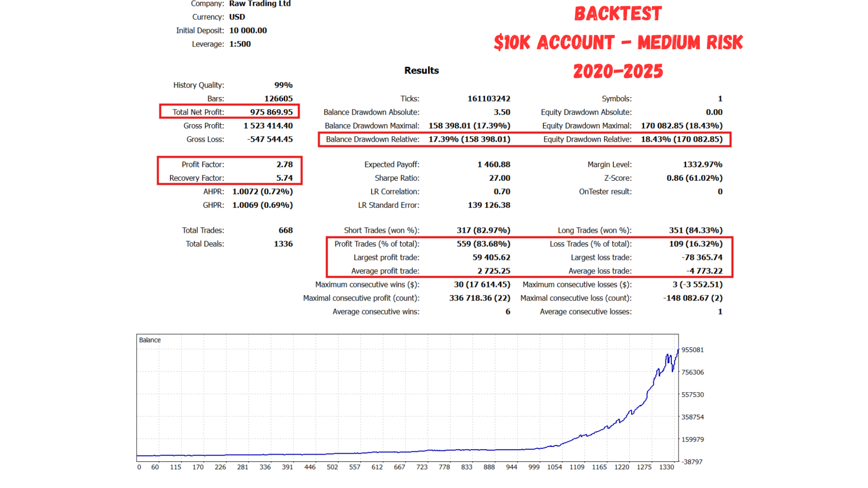Viewport: 868px width, 488px height.
Task: Click the Balance label in the chart
Action: tap(150, 340)
